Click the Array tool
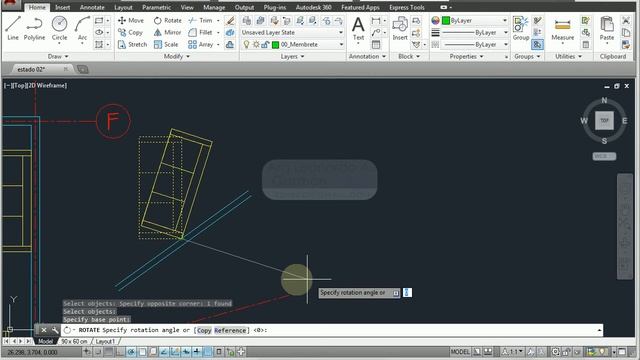The image size is (640, 360). pyautogui.click(x=201, y=44)
